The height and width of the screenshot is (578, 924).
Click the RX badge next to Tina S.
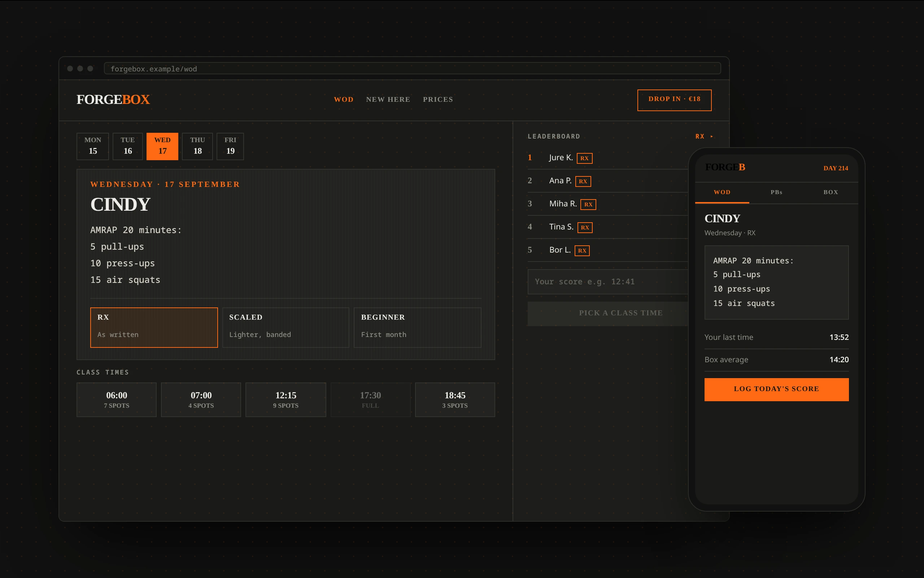(585, 227)
